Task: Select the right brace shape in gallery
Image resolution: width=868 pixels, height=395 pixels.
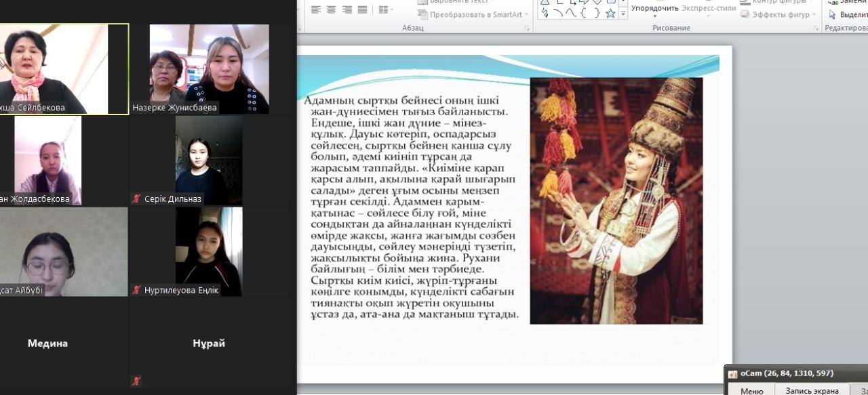Action: click(x=596, y=13)
